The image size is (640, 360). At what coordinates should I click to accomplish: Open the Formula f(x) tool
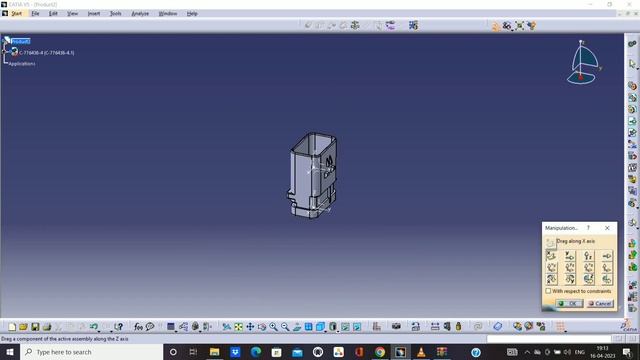(138, 327)
